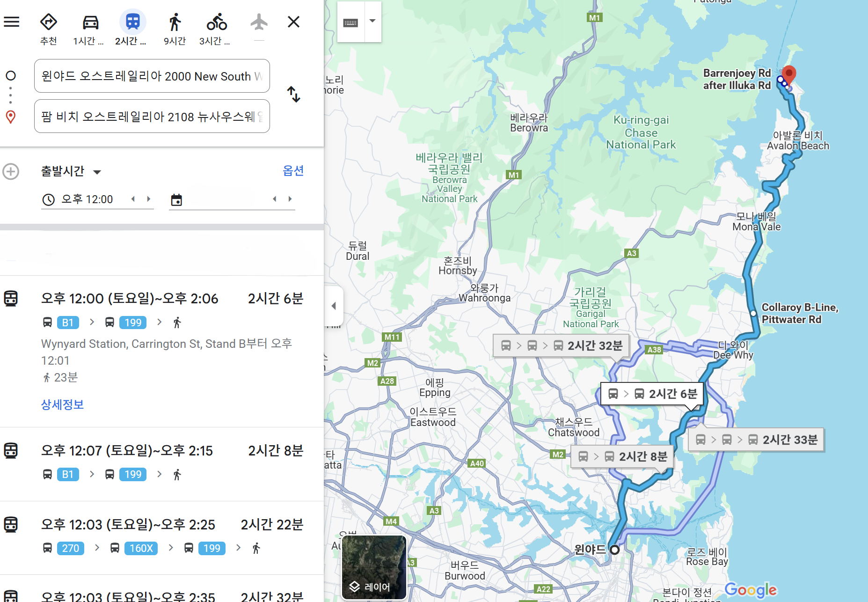Switch to cycling directions mode
Screen dimensions: 868x602
216,29
